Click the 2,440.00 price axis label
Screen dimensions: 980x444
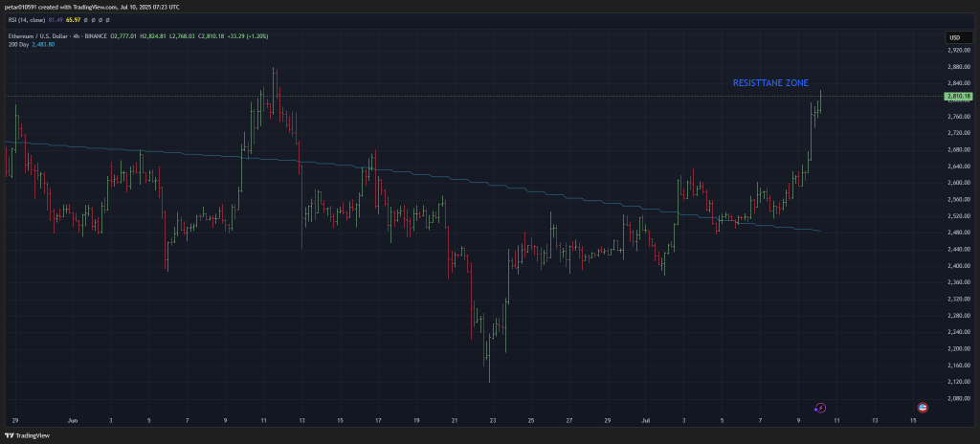[x=958, y=249]
